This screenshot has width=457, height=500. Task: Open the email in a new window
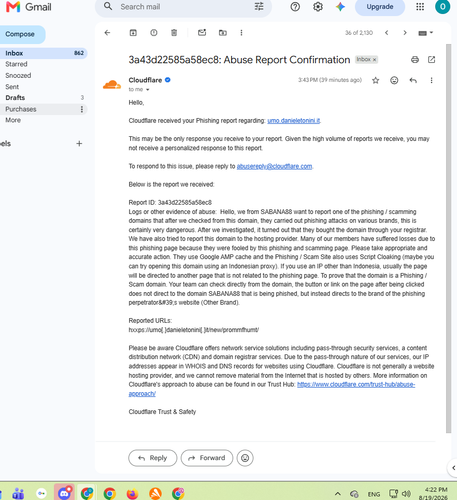coord(431,60)
